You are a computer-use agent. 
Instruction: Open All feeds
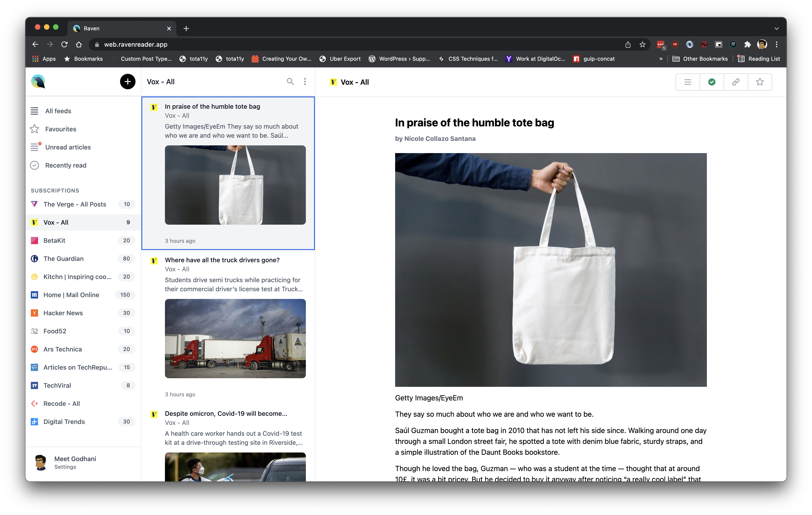(83, 111)
